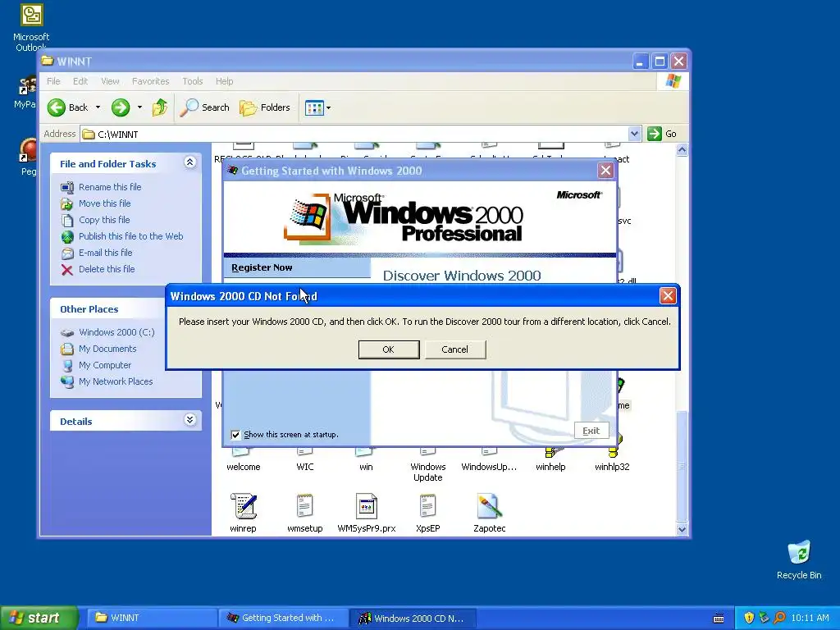Switch to WINNT taskbar button
Screen dimensions: 840x630
152,618
